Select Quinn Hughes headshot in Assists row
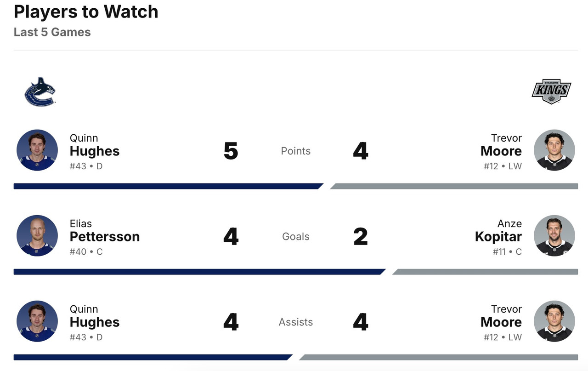Image resolution: width=588 pixels, height=371 pixels. 37,321
